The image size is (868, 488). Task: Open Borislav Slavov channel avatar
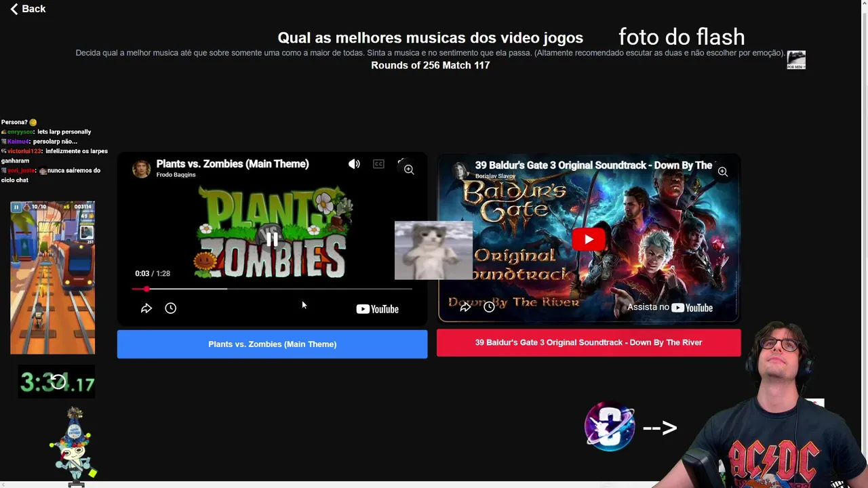[x=461, y=169]
